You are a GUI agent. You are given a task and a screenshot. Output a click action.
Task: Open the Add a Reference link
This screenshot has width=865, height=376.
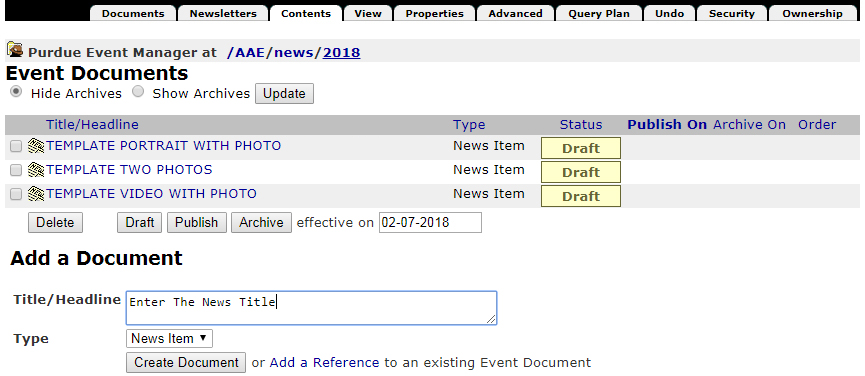click(x=324, y=363)
